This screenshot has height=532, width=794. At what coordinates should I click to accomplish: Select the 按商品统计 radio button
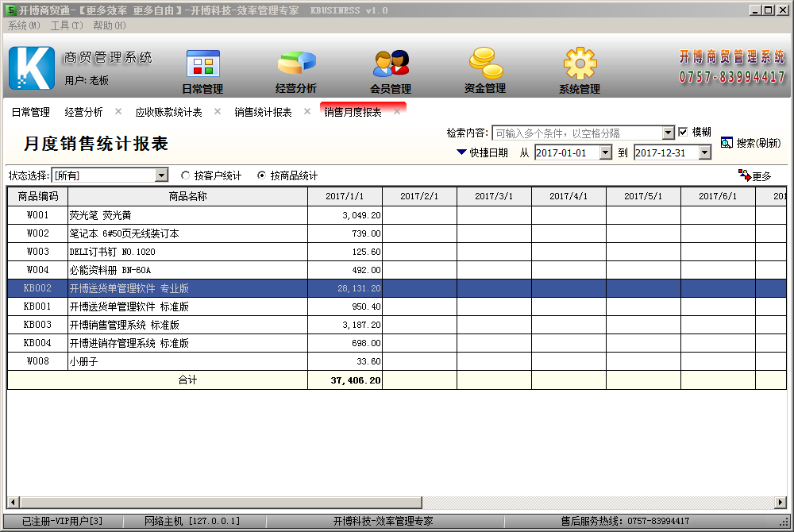coord(261,175)
